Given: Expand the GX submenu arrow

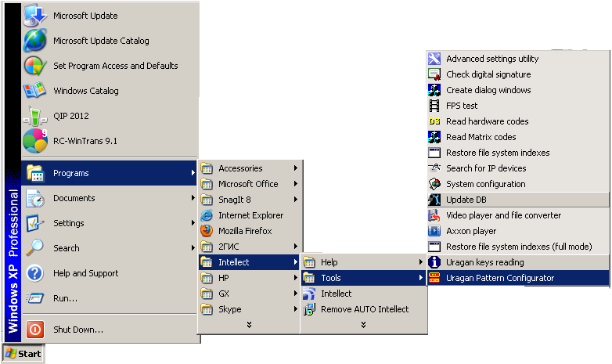Looking at the screenshot, I should [x=296, y=294].
